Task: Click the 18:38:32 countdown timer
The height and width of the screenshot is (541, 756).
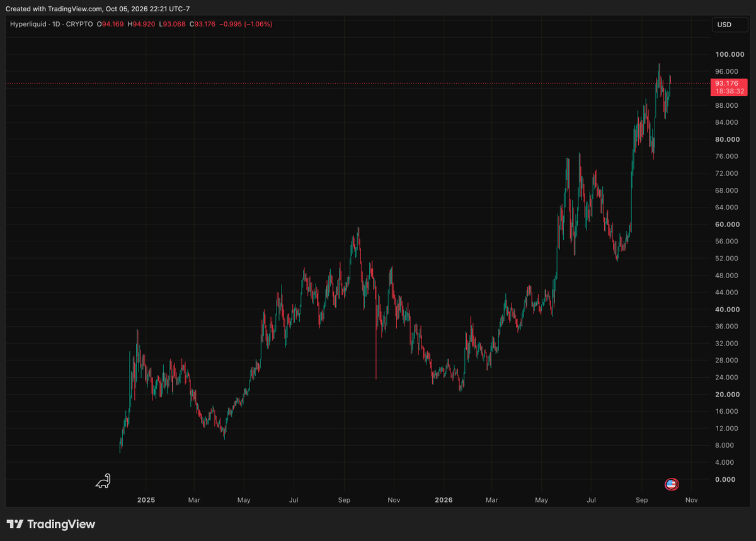Action: 730,91
